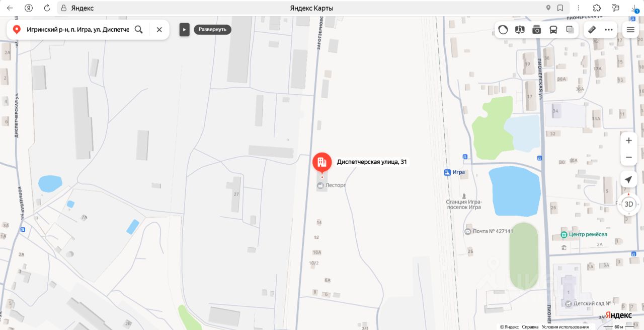
Task: Clear the search query with X
Action: [159, 29]
